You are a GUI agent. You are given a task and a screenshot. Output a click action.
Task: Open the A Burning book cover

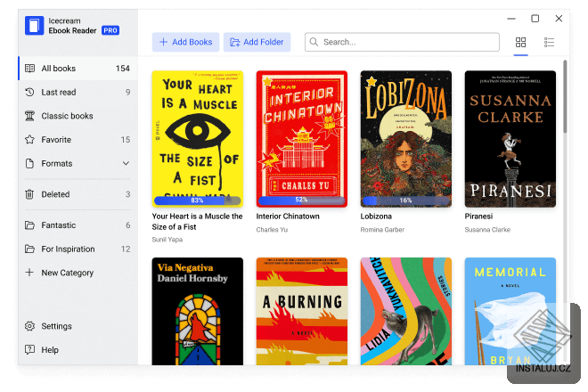(x=302, y=311)
